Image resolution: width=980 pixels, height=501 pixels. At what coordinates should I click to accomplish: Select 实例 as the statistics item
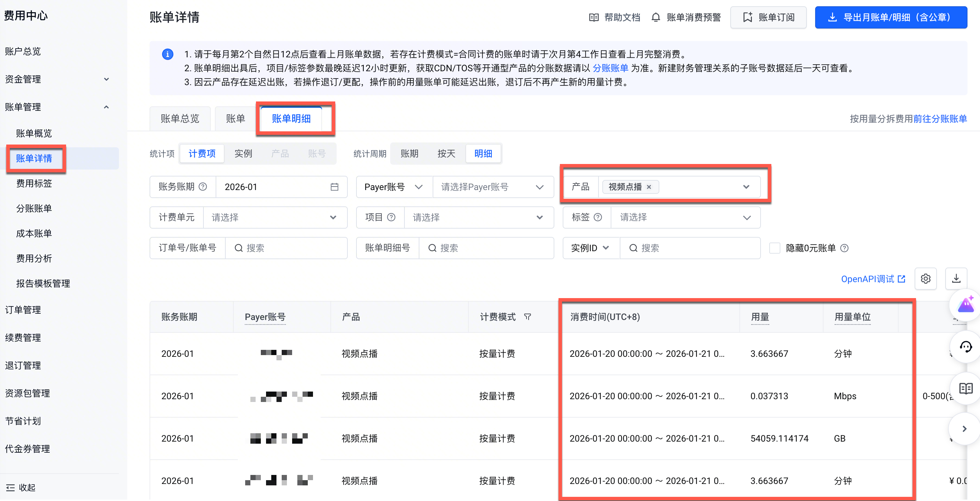click(x=243, y=154)
